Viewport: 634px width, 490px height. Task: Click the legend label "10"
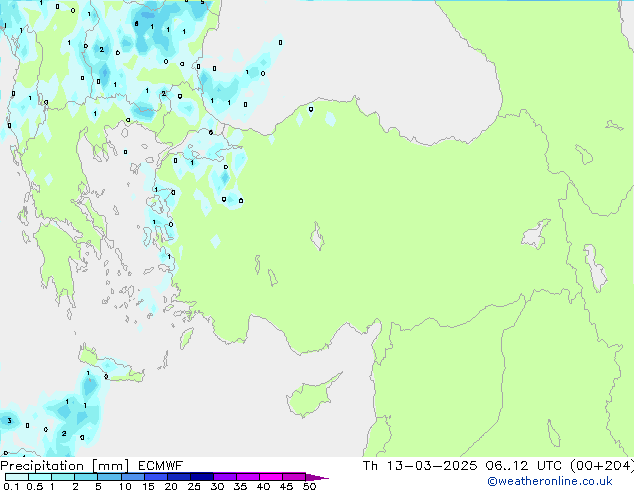[125, 486]
